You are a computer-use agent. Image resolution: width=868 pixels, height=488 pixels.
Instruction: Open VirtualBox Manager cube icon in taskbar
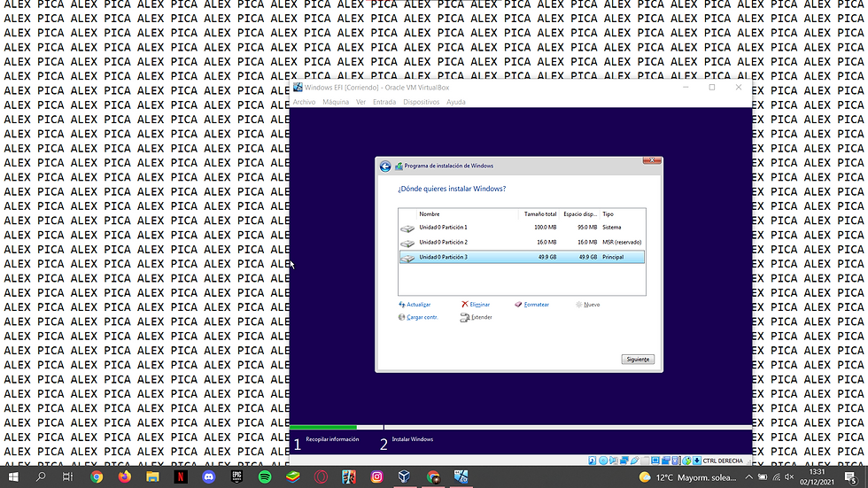point(404,476)
